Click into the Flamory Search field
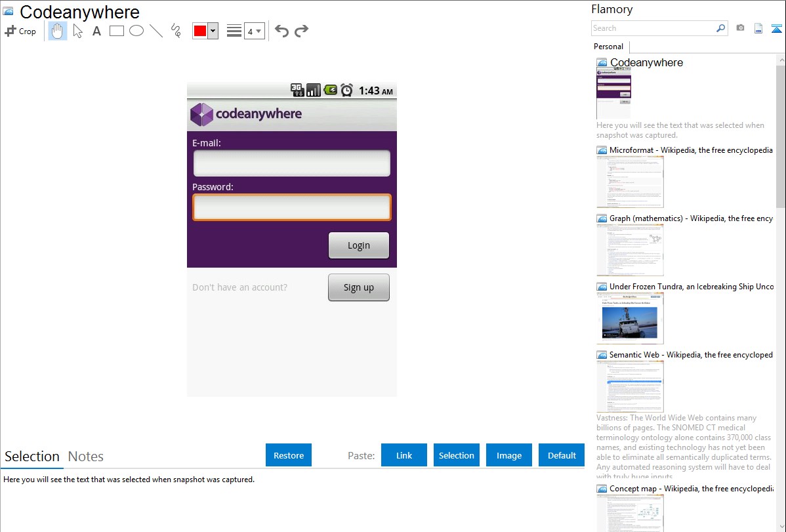The width and height of the screenshot is (786, 532). [653, 28]
